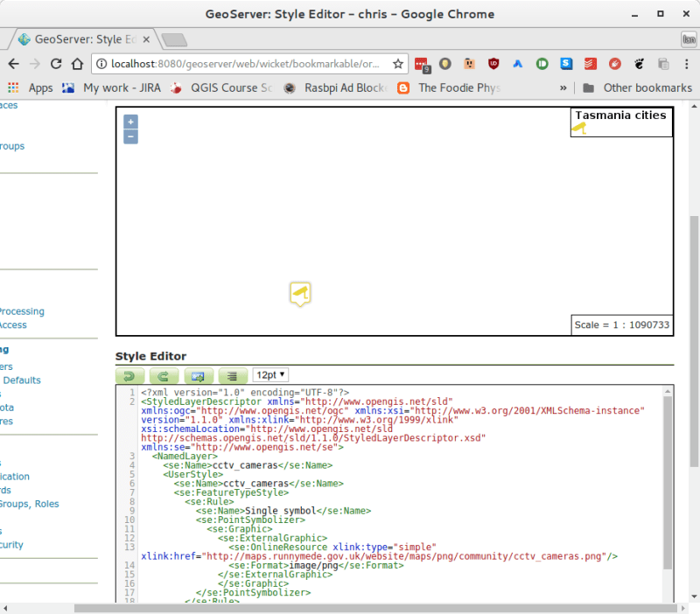
Task: Open Other bookmarks folder
Action: coord(638,88)
